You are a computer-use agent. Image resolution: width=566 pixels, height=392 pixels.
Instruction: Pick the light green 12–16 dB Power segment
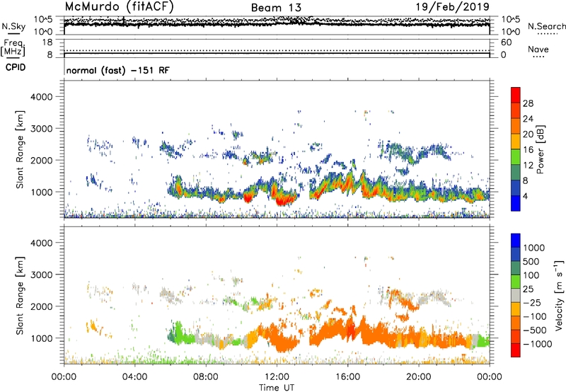(516, 156)
